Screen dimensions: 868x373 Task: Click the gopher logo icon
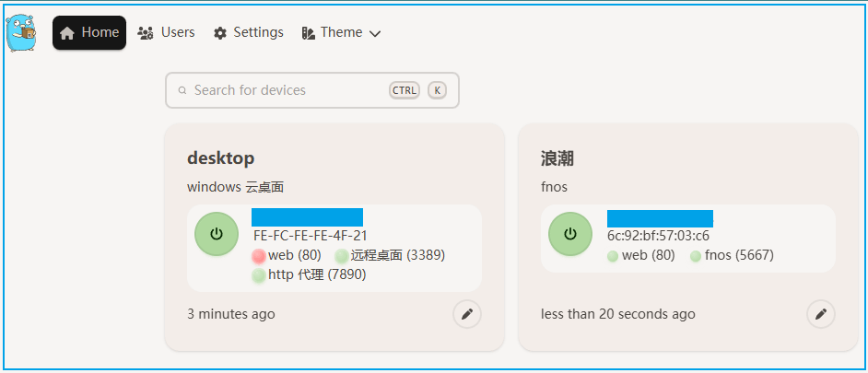click(23, 32)
